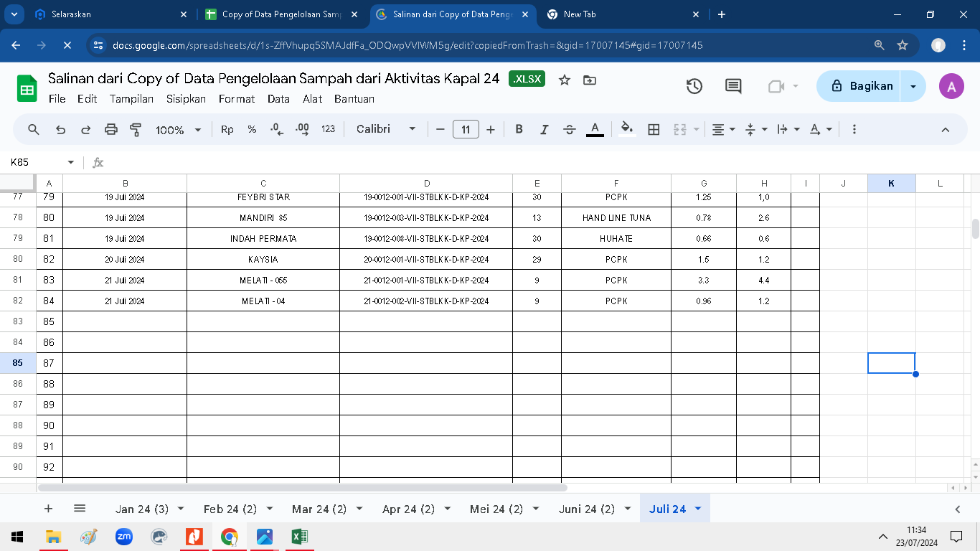Image resolution: width=980 pixels, height=551 pixels.
Task: Format as percent
Action: [x=252, y=130]
